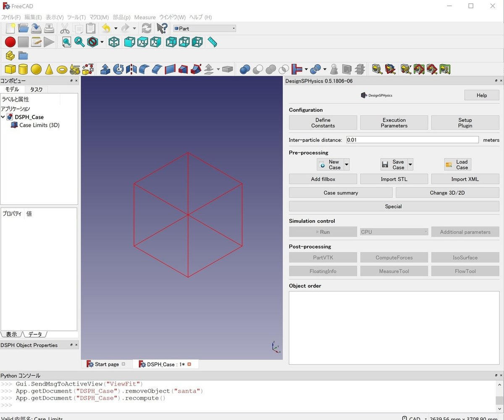This screenshot has height=420, width=504.
Task: Open a document with folder icon
Action: tap(23, 29)
